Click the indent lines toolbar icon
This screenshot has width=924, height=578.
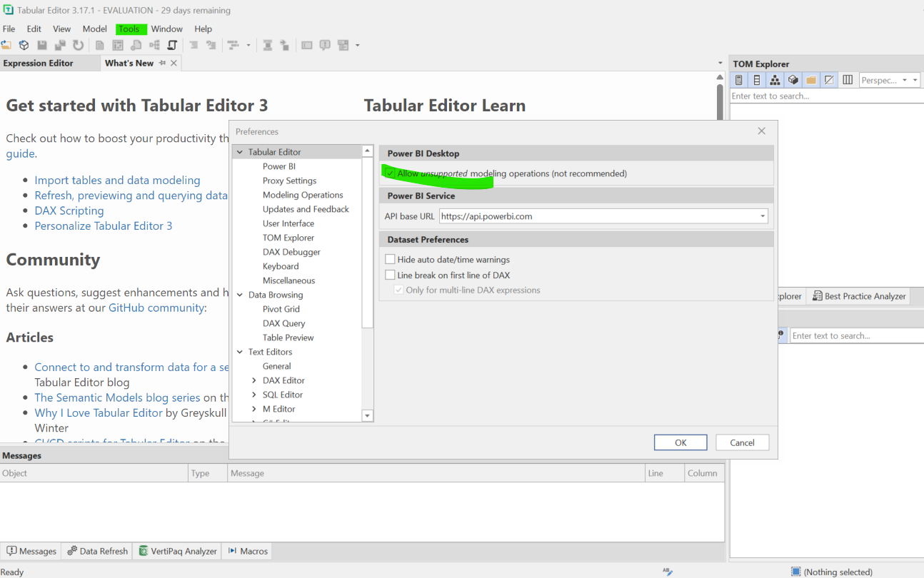[194, 45]
